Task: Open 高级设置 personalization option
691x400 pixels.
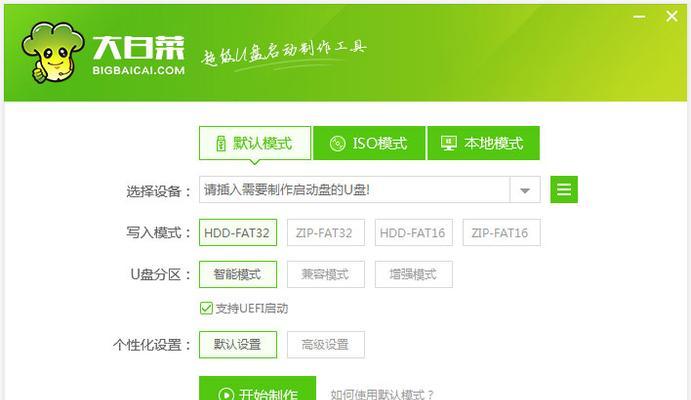Action: pyautogui.click(x=326, y=344)
